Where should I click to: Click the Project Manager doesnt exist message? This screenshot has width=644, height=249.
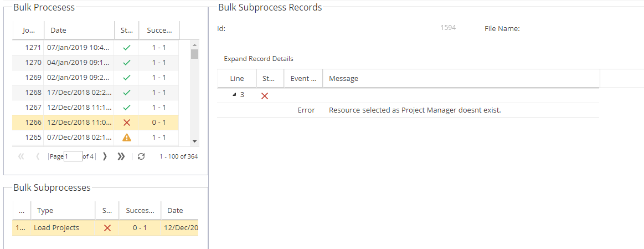coord(415,110)
